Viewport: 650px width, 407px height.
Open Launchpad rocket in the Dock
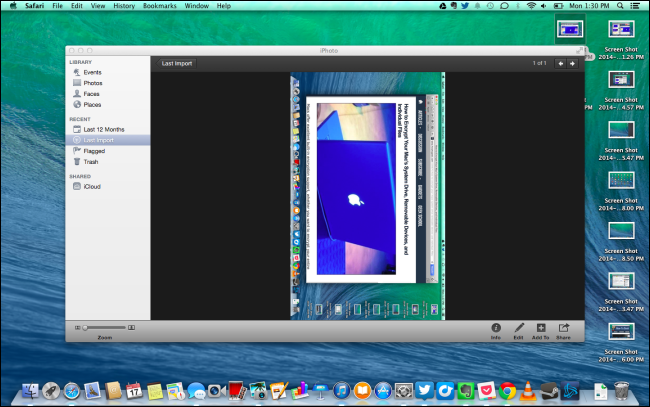click(51, 391)
